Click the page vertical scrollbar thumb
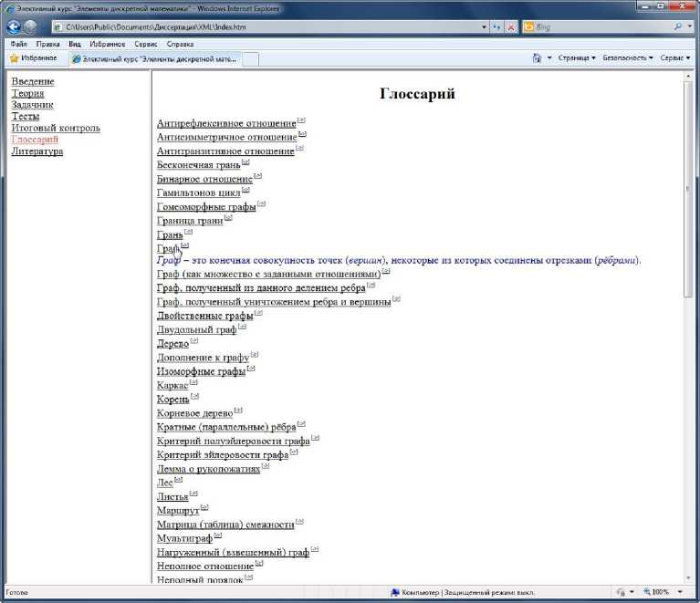 [x=688, y=188]
